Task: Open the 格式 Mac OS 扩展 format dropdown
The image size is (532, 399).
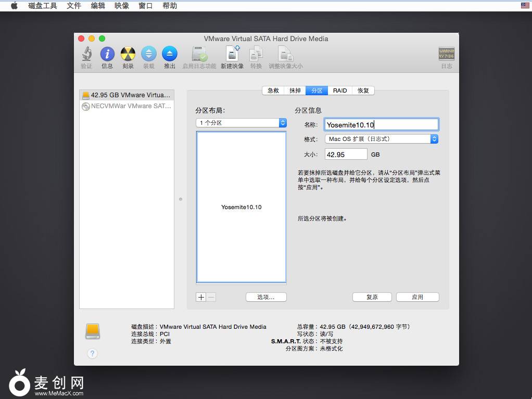Action: [x=382, y=139]
